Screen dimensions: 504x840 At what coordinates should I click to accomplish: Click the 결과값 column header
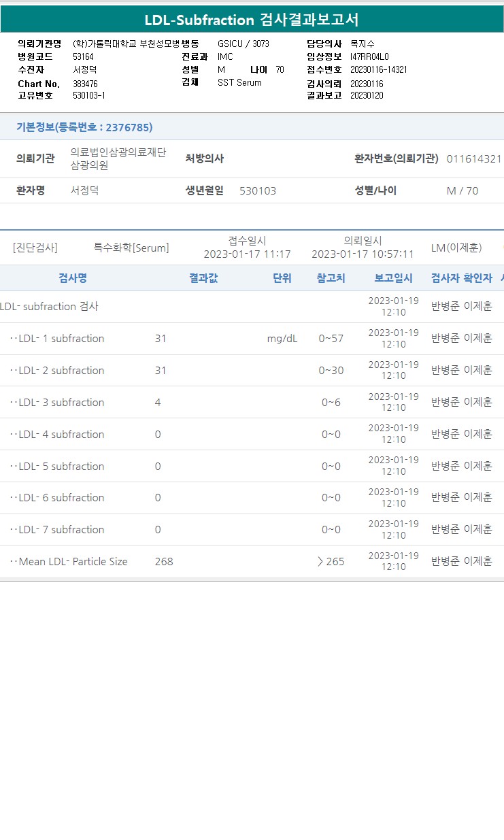pyautogui.click(x=203, y=278)
